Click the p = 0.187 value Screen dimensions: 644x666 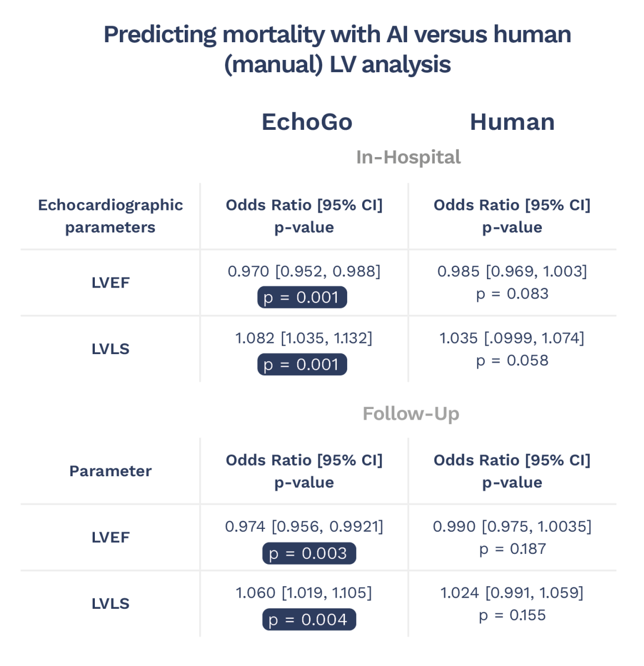coord(512,549)
